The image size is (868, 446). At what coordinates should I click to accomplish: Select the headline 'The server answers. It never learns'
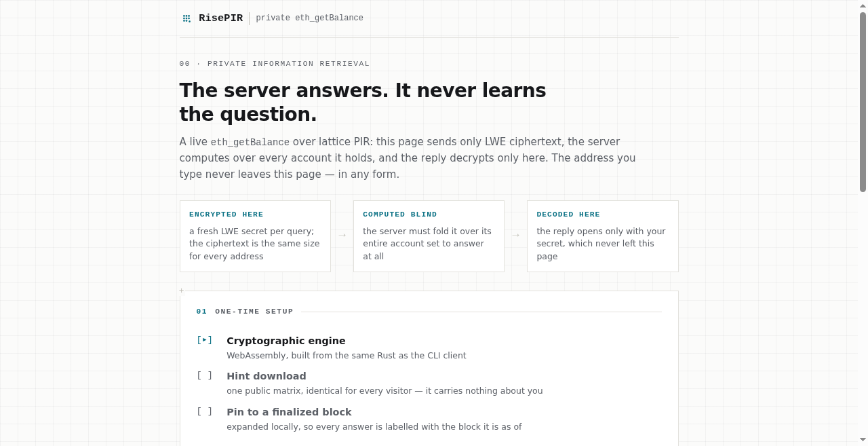[x=363, y=90]
